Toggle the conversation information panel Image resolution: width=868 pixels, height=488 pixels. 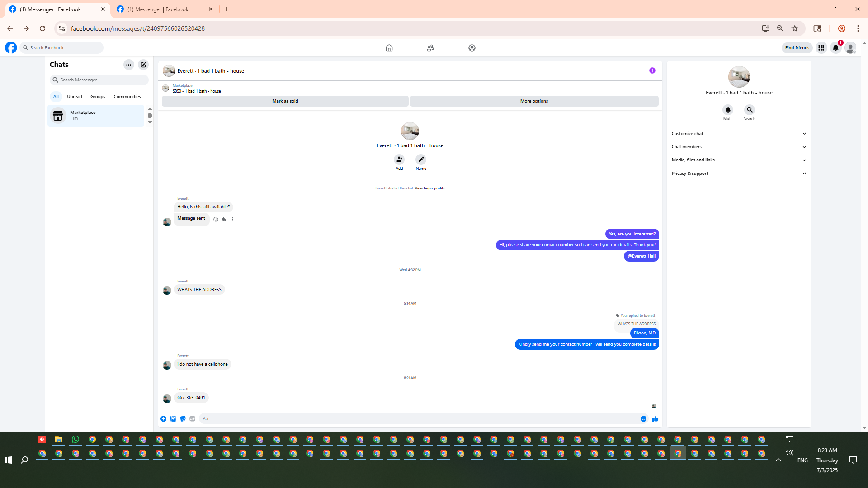point(652,70)
